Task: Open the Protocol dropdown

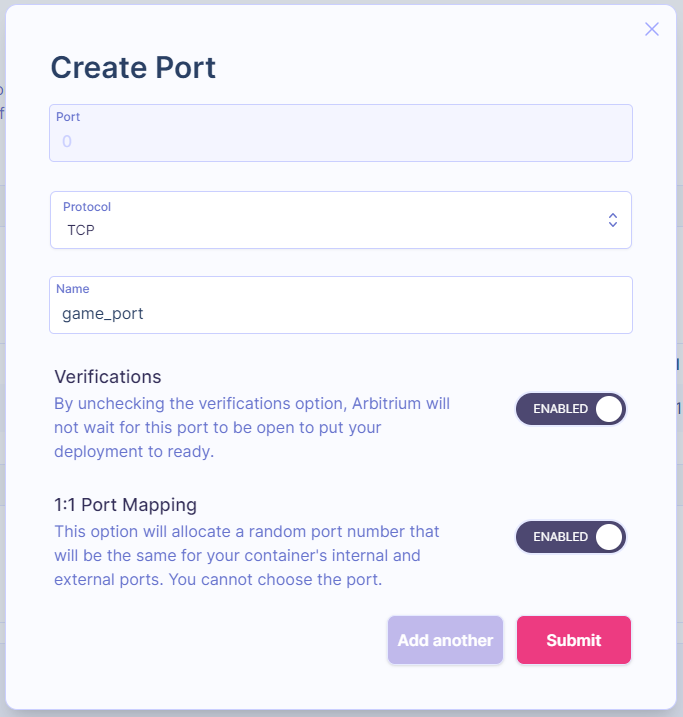Action: (x=340, y=220)
